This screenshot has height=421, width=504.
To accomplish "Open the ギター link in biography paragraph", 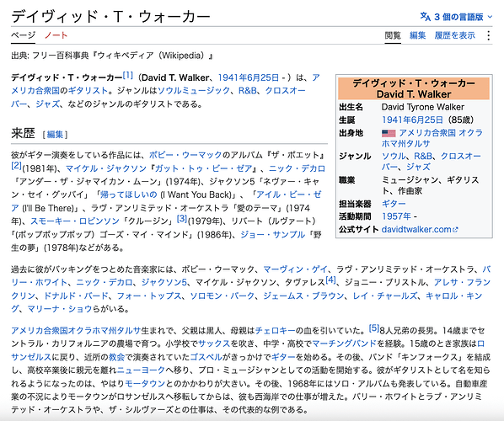I will click(283, 357).
